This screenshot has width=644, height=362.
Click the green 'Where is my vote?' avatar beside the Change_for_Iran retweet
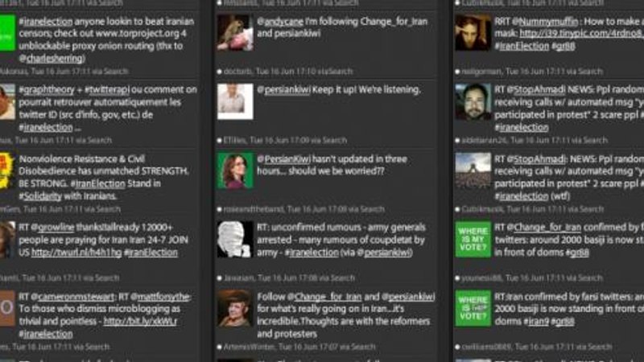click(473, 239)
